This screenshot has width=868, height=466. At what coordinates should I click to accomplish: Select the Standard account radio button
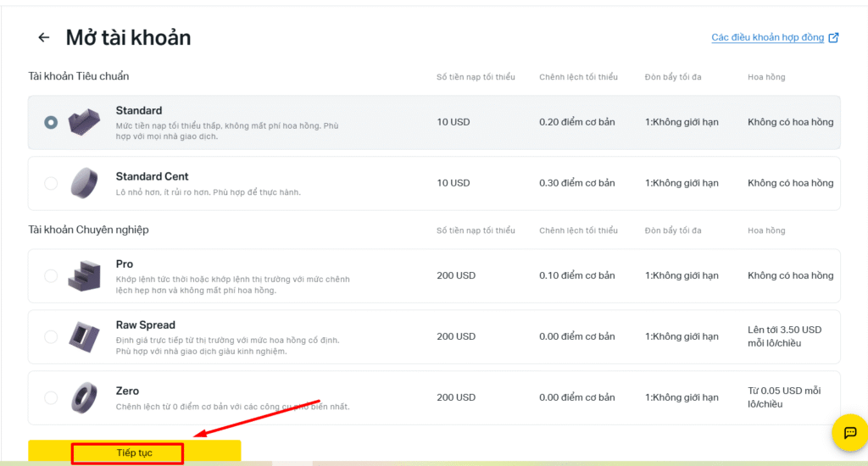click(x=51, y=122)
